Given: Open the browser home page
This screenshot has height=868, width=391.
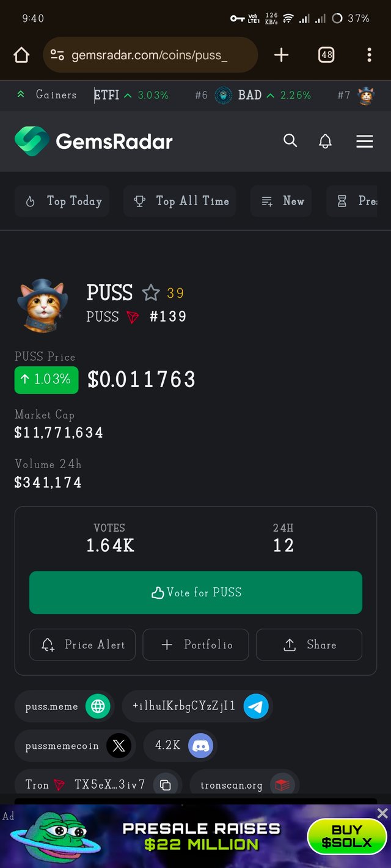Looking at the screenshot, I should coord(21,56).
